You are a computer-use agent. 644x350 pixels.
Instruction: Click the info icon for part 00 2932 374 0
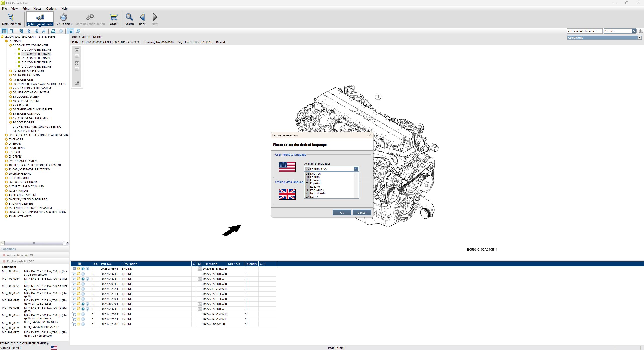point(83,274)
